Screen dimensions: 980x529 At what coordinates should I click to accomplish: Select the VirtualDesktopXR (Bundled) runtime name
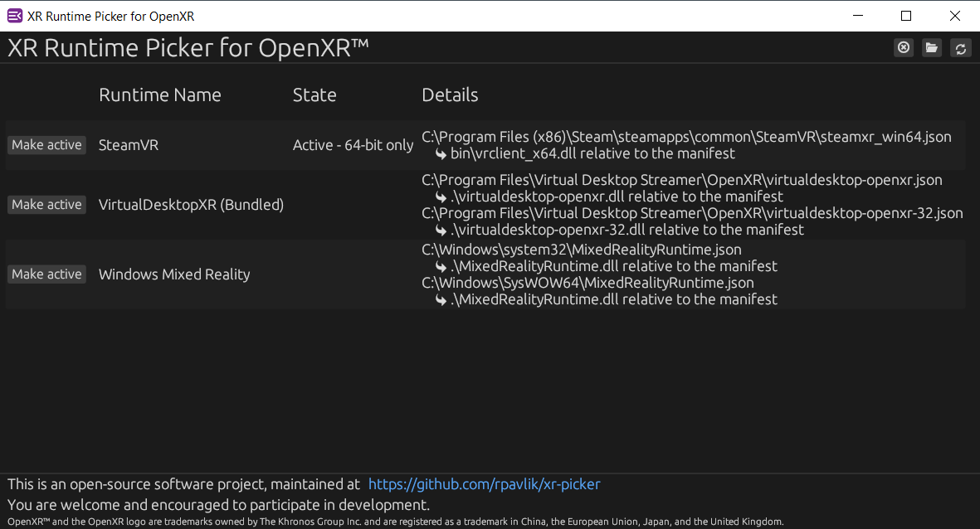(x=191, y=205)
